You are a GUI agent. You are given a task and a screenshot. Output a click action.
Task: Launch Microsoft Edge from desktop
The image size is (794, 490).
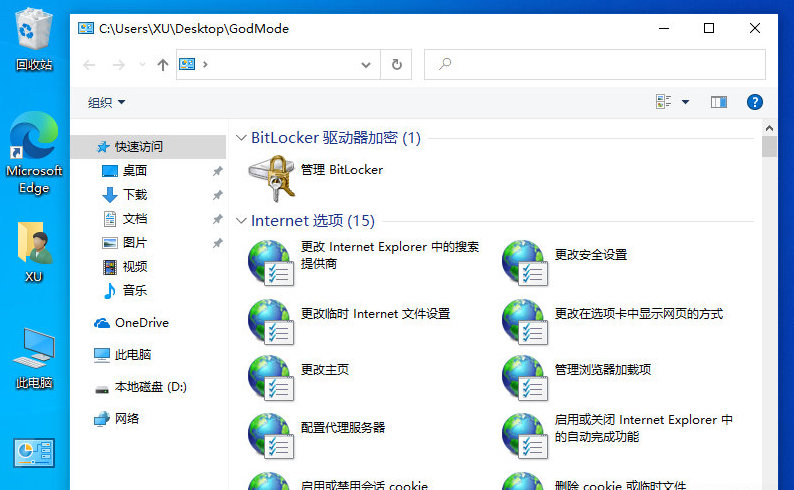pos(34,153)
